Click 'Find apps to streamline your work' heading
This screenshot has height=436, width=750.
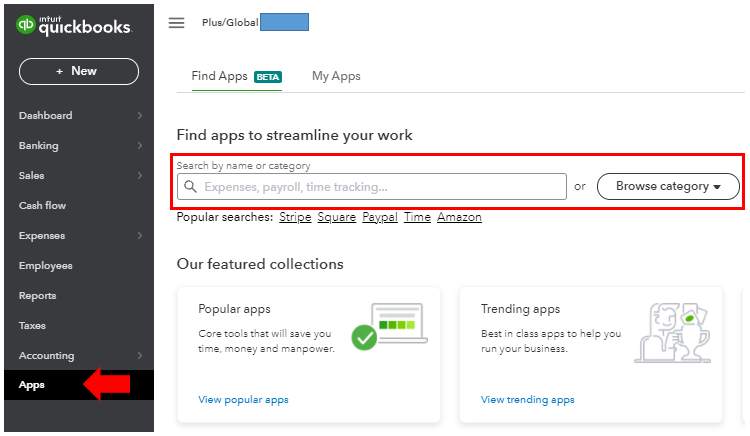[295, 135]
